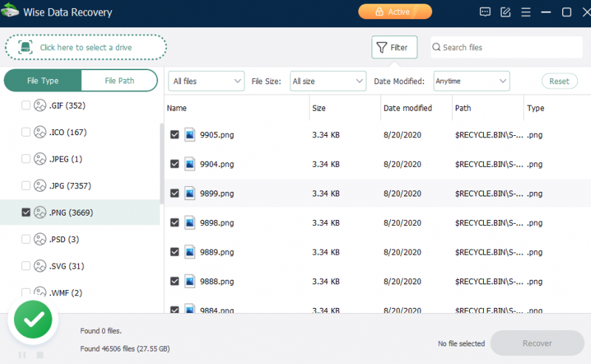Click the .ICO image type icon
591x364 pixels.
pyautogui.click(x=40, y=132)
